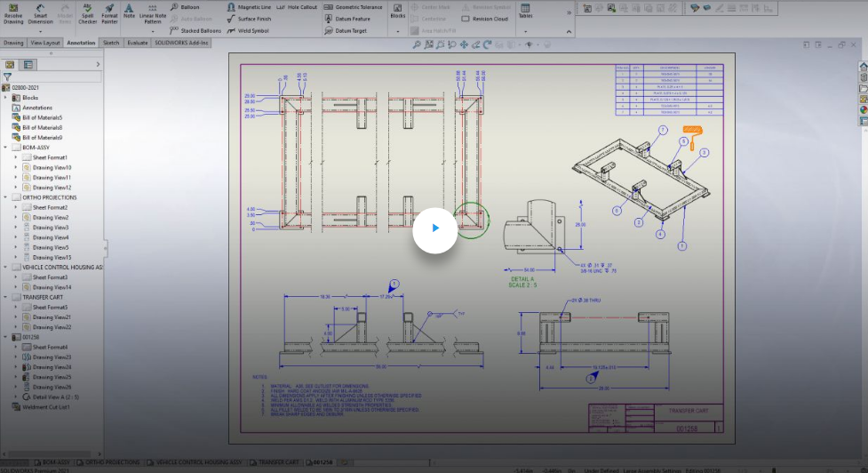Open the Blocks dropdown menu
The height and width of the screenshot is (473, 868).
tap(398, 31)
